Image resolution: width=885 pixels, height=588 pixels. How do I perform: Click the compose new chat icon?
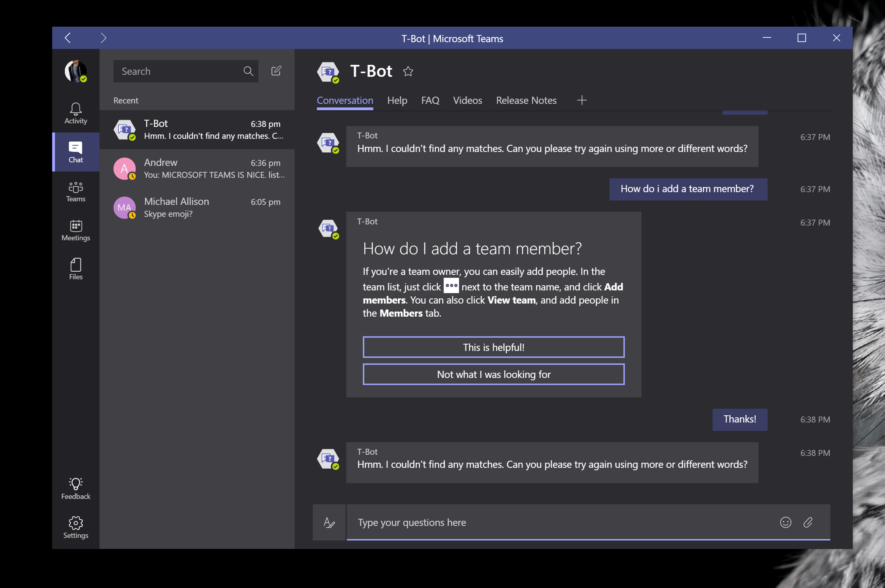[x=276, y=70]
